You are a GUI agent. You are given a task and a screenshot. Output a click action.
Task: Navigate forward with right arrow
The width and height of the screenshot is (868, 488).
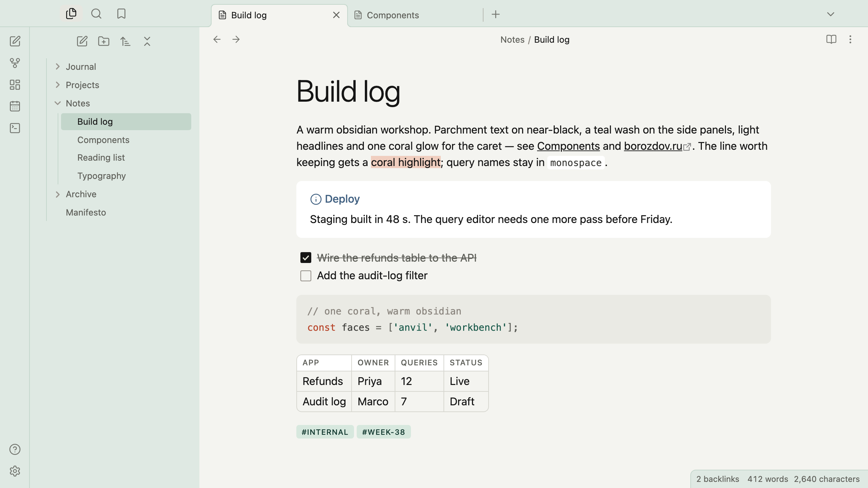(x=236, y=40)
